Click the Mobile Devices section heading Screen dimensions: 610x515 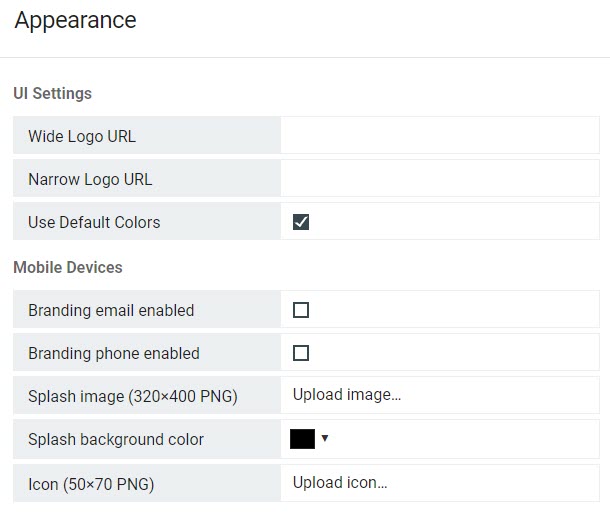(x=68, y=267)
